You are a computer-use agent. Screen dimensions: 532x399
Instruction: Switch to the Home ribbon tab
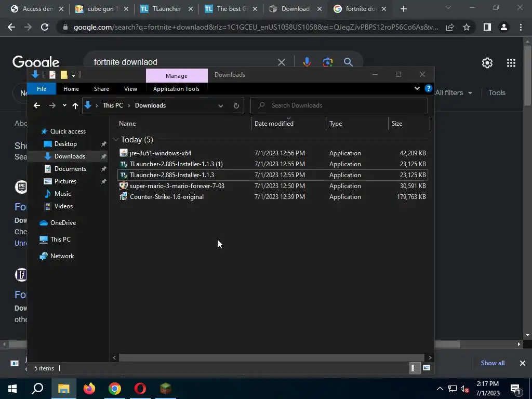pos(71,89)
